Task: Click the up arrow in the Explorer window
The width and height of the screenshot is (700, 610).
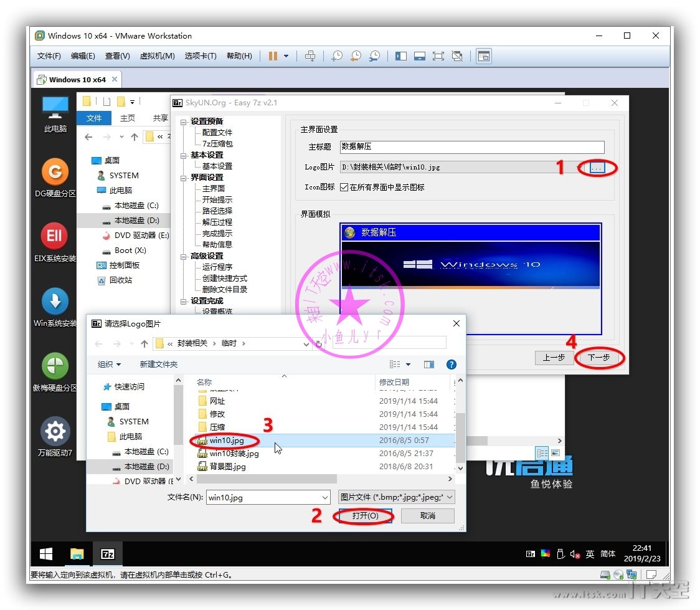Action: [135, 136]
